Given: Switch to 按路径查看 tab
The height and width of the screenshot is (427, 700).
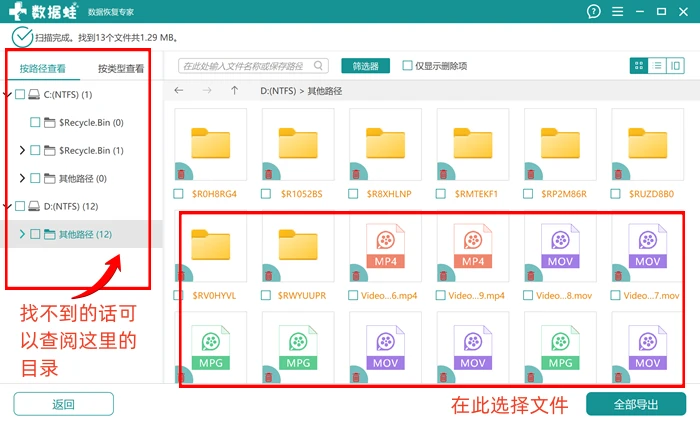Looking at the screenshot, I should tap(43, 68).
